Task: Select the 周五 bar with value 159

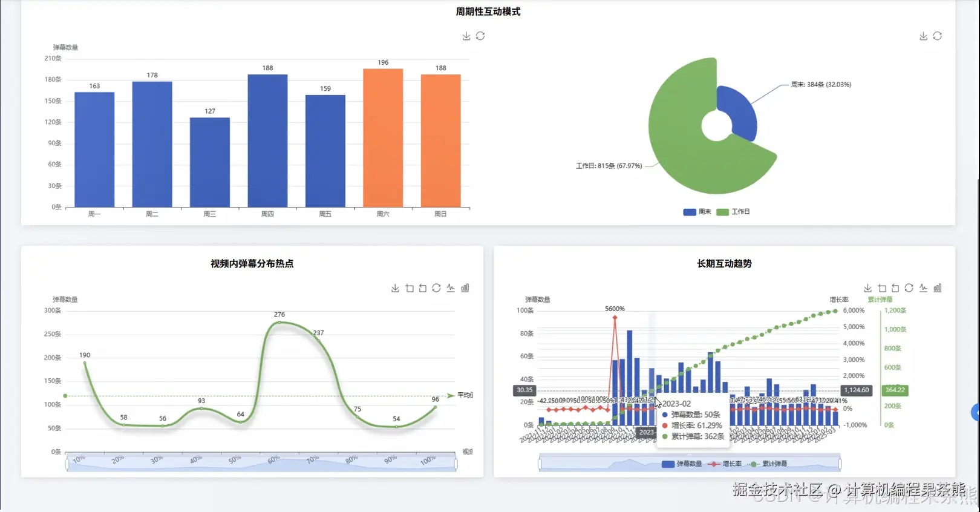Action: point(325,151)
